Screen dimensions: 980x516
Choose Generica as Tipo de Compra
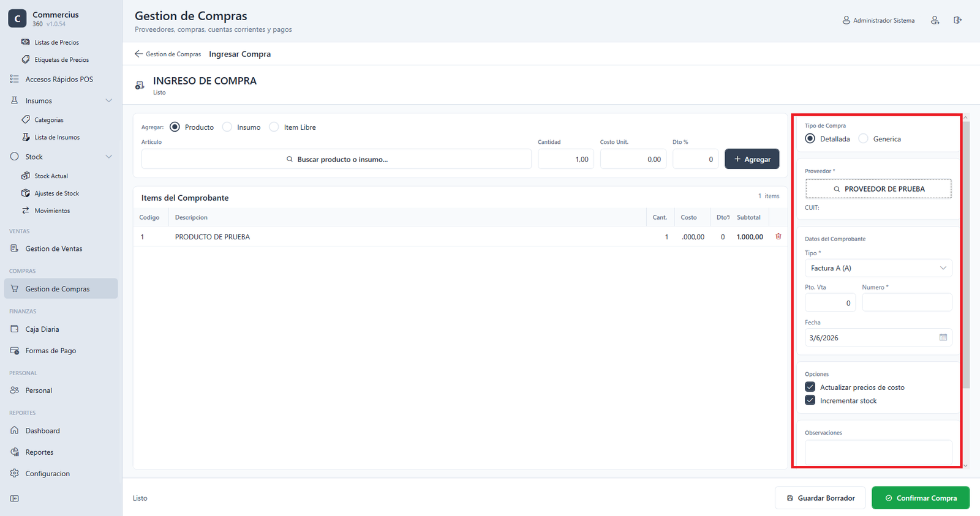863,138
